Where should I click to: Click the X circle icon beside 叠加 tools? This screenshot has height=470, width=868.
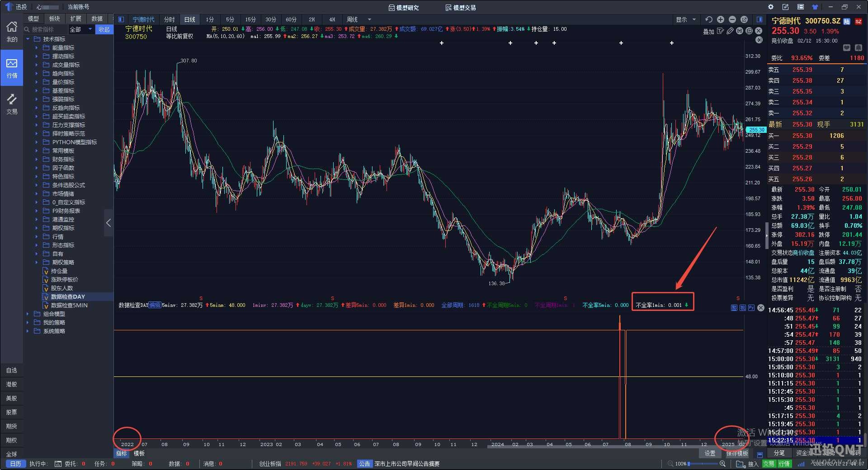759,31
